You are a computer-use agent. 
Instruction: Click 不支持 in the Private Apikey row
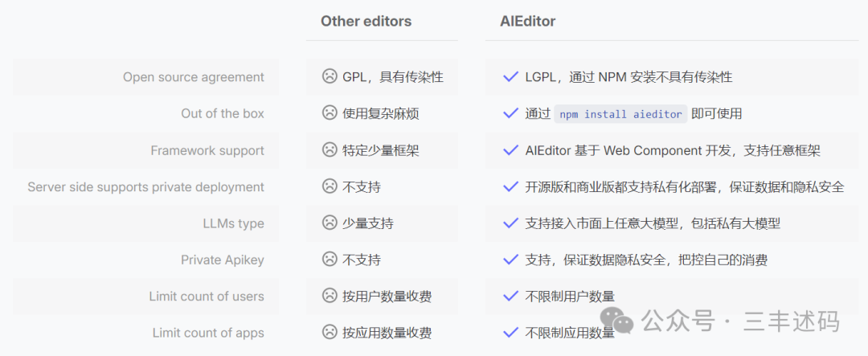click(x=362, y=260)
